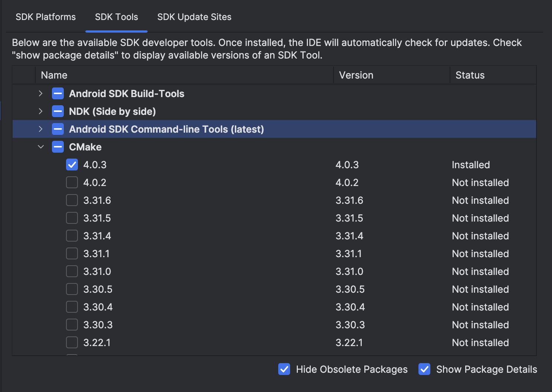
Task: Check the CMake 3.31.0 checkbox
Action: pos(72,272)
